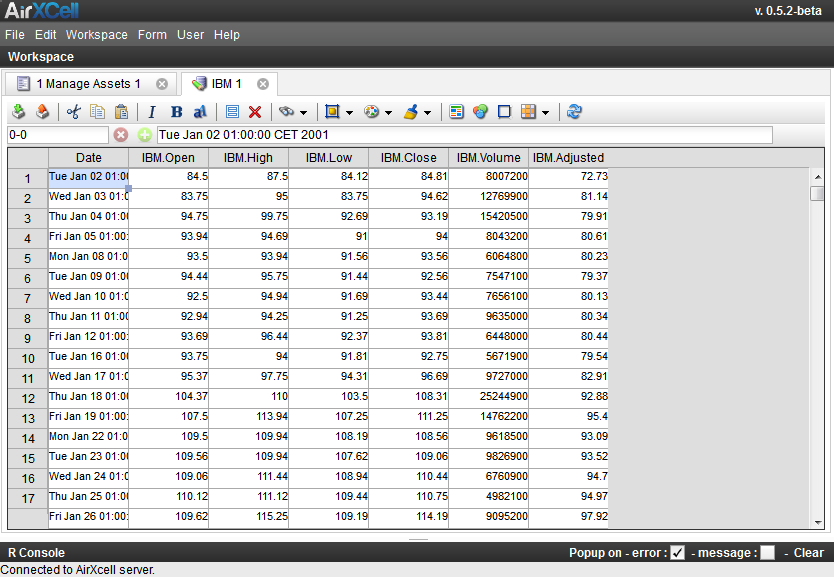Click Clear in R Console bar
Viewport: 834px width, 577px height.
(x=808, y=553)
